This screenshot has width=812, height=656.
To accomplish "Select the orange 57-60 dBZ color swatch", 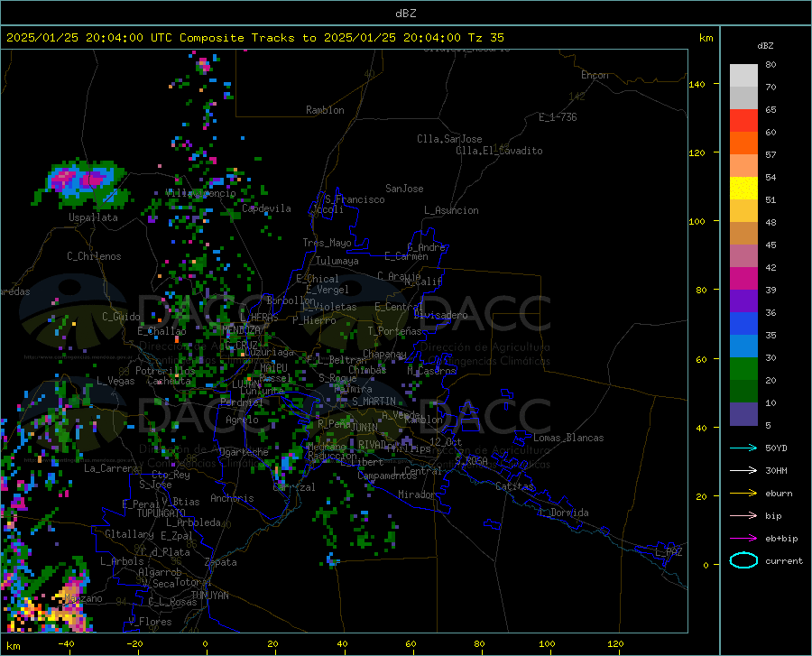I will click(743, 143).
